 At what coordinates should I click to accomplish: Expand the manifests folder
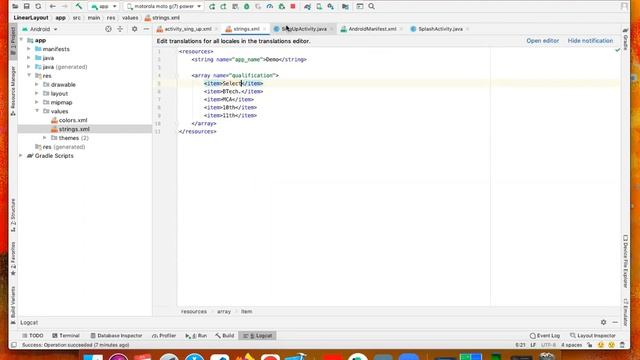click(x=29, y=49)
